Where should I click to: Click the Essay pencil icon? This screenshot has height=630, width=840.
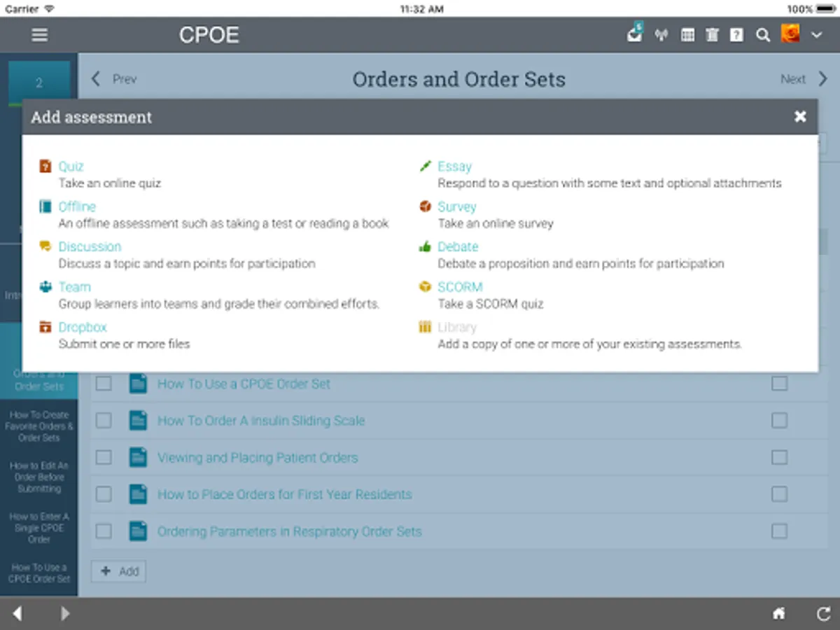click(425, 167)
